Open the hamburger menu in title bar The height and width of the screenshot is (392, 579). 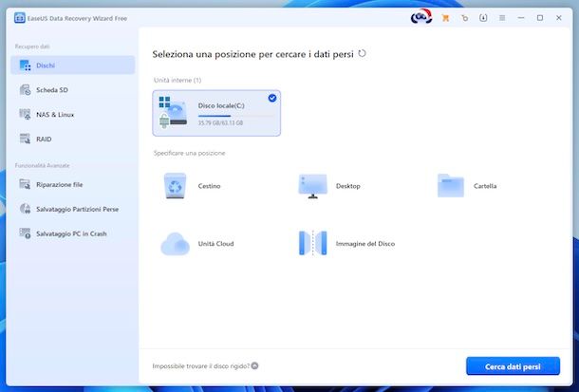click(502, 18)
